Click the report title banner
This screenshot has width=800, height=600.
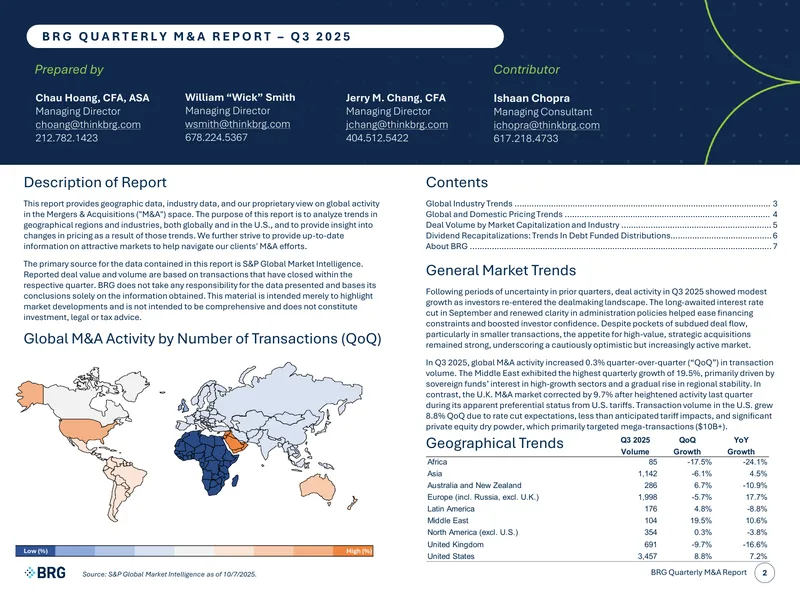tap(265, 36)
